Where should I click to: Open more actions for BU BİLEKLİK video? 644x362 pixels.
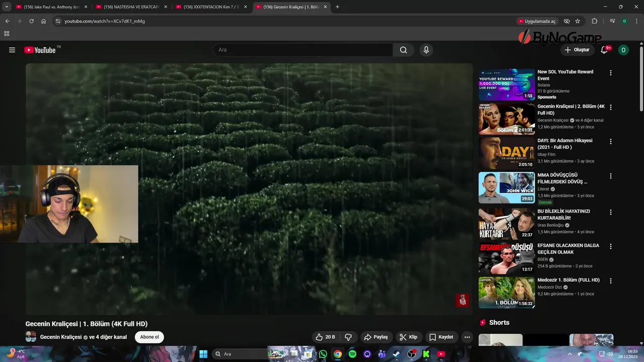pyautogui.click(x=611, y=213)
